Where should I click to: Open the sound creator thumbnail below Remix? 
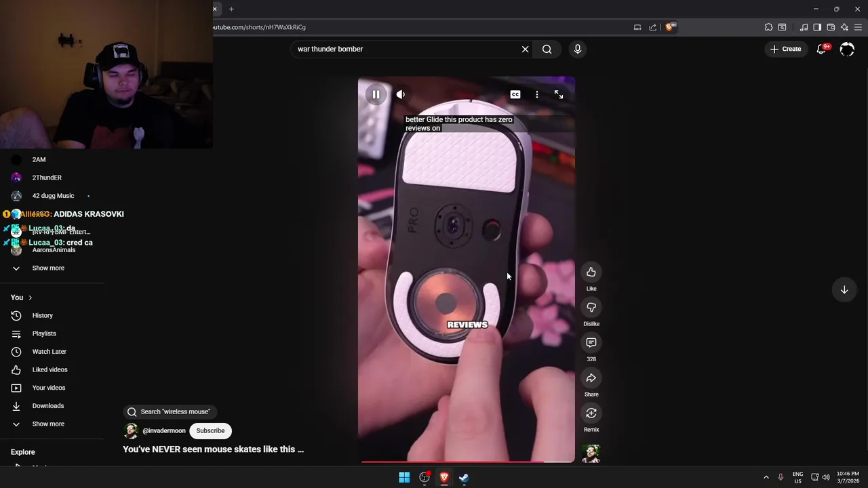591,453
